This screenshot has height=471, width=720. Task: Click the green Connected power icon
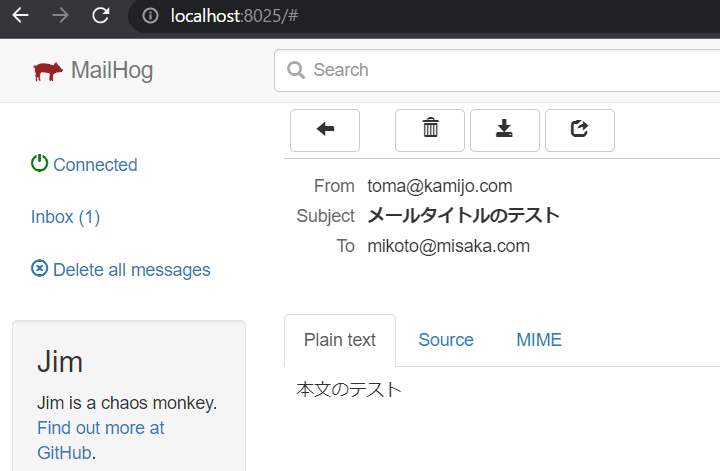[39, 163]
